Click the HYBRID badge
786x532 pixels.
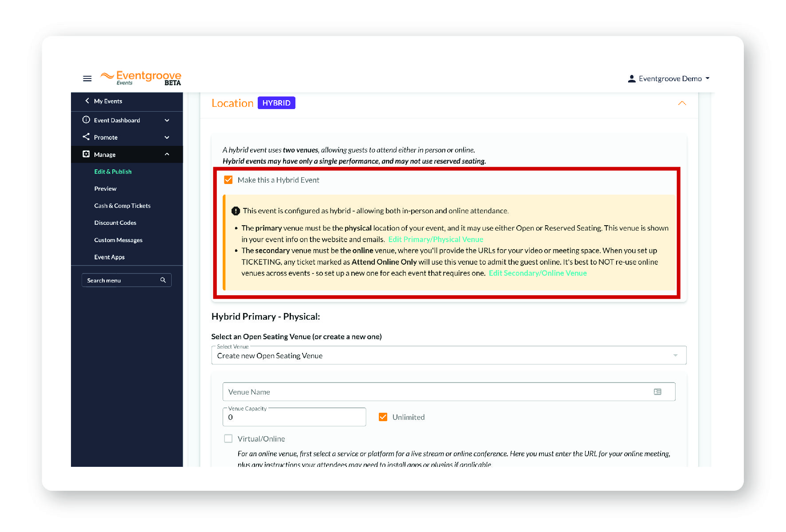[x=276, y=103]
